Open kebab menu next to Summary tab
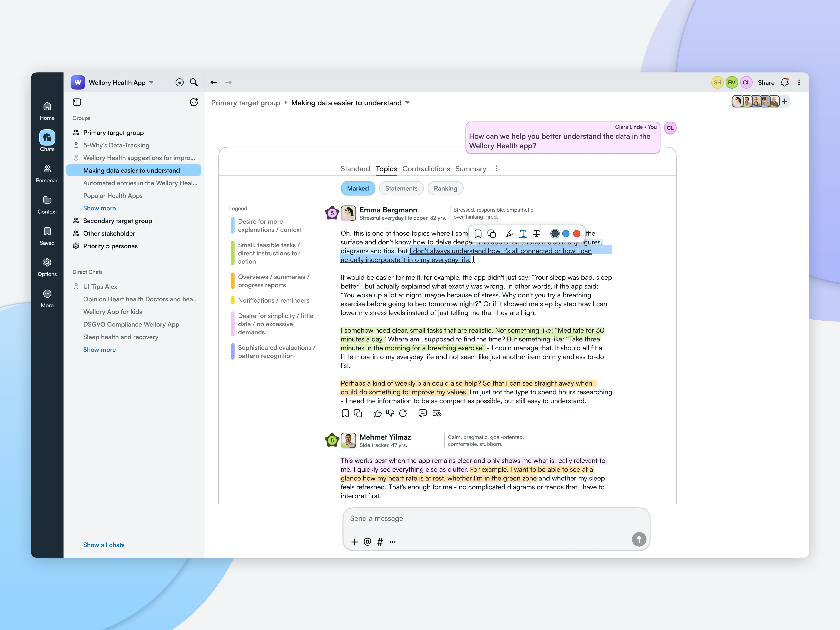 tap(496, 169)
